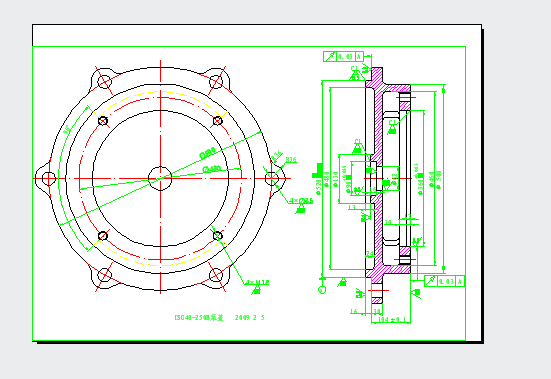Click the Ø130 diameter dimension text
551x379 pixels.
click(335, 179)
